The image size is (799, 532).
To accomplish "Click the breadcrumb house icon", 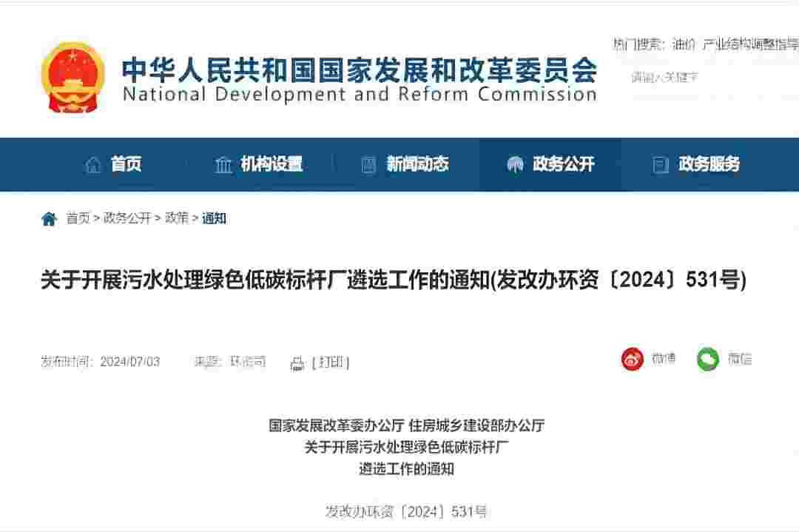I will coord(49,218).
